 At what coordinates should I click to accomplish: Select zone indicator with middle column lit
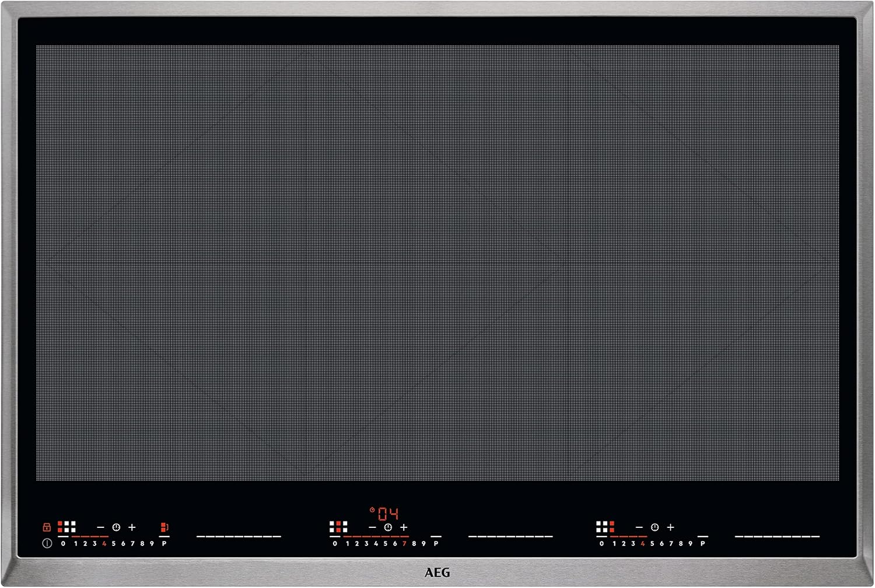click(x=338, y=527)
